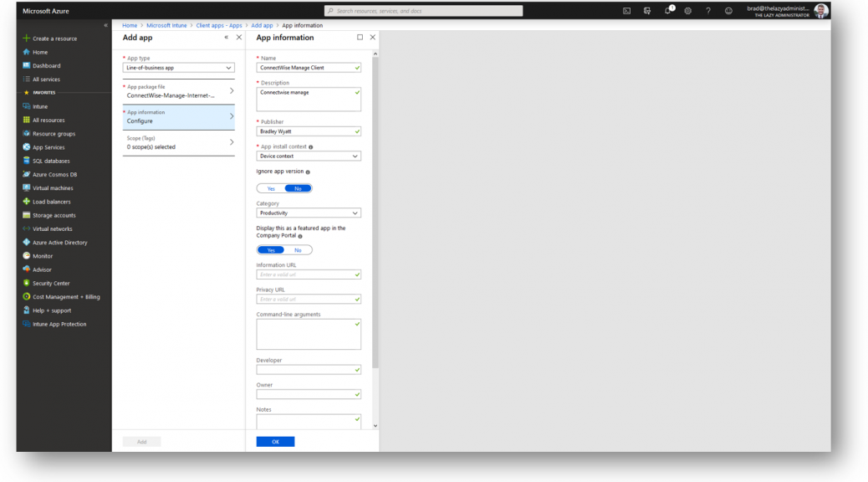
Task: Open Dashboard in the sidebar
Action: (47, 65)
